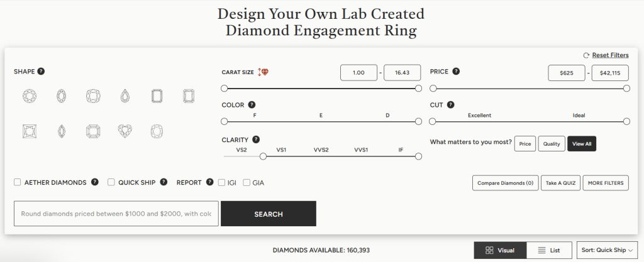Choose the pear diamond shape

click(125, 96)
